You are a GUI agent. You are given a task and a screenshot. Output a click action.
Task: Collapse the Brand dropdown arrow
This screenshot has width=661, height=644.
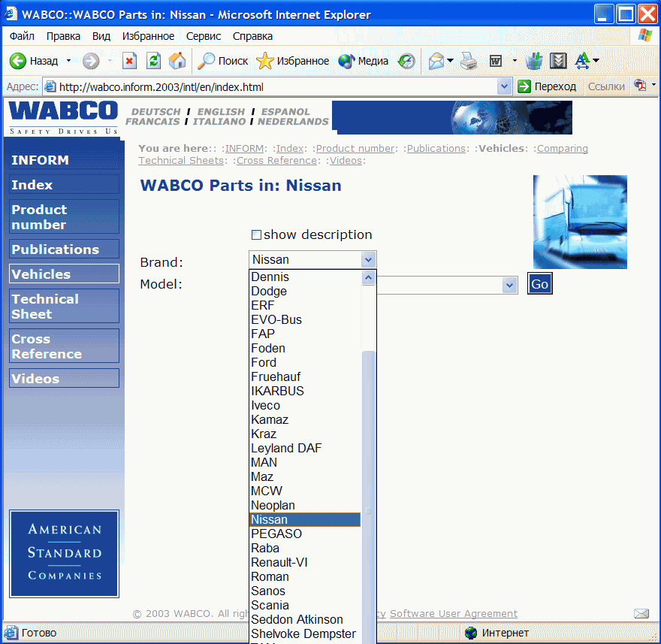point(368,260)
